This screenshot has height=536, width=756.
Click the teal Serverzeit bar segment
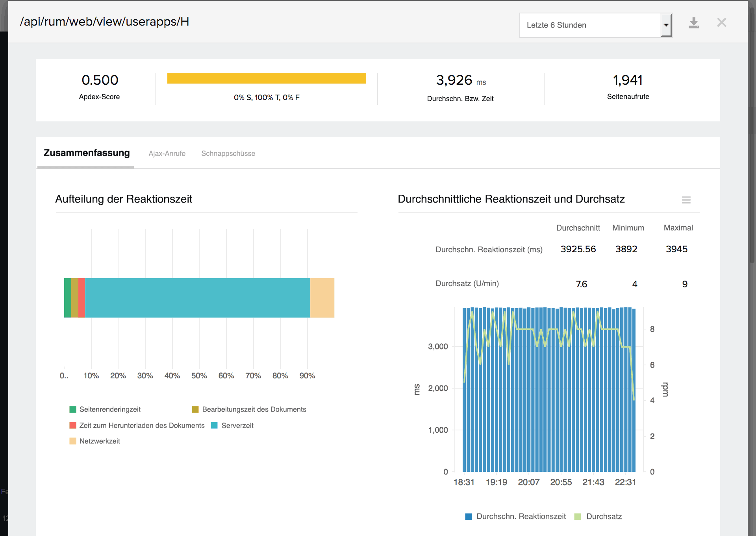197,298
